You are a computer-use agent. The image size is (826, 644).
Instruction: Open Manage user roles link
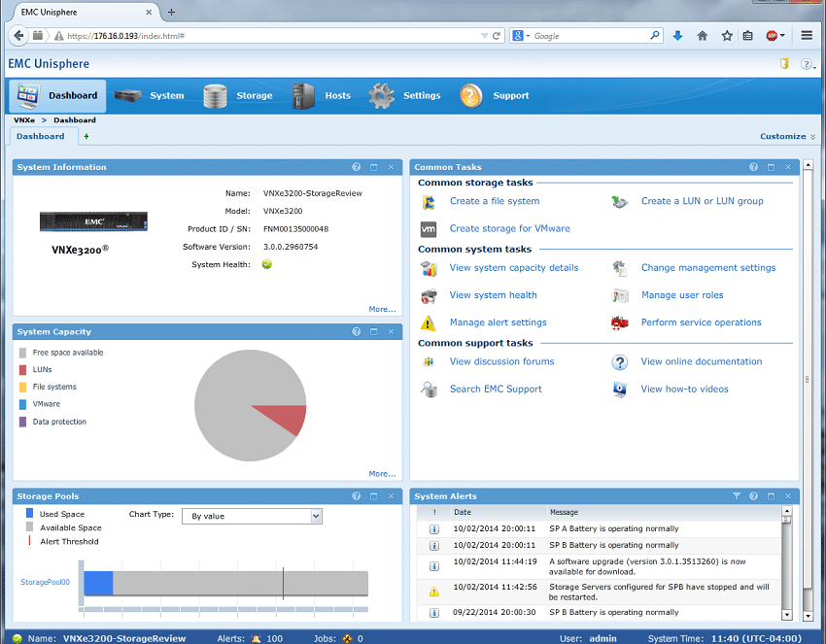pos(682,295)
